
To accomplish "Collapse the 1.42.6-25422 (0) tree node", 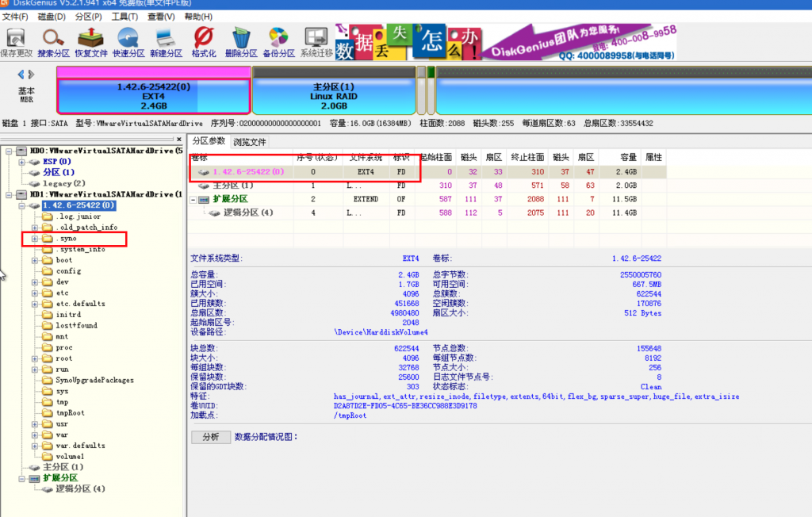I will 21,205.
